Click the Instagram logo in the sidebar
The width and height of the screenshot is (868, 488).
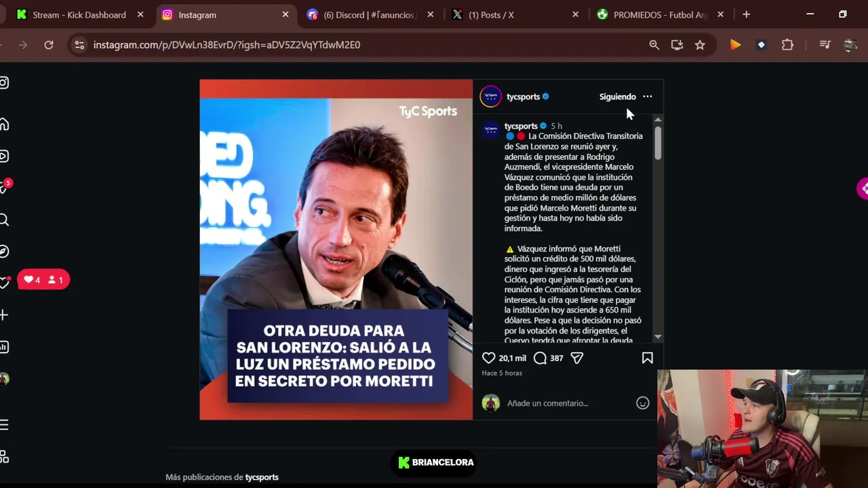4,83
